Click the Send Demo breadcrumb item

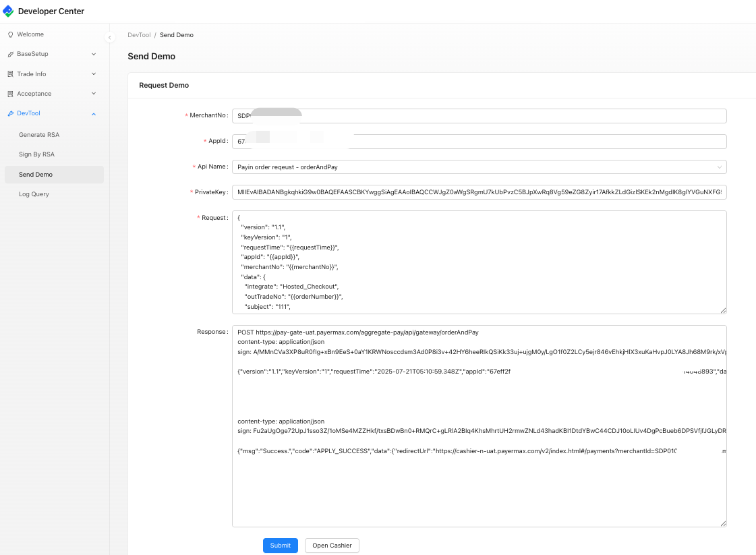(177, 35)
